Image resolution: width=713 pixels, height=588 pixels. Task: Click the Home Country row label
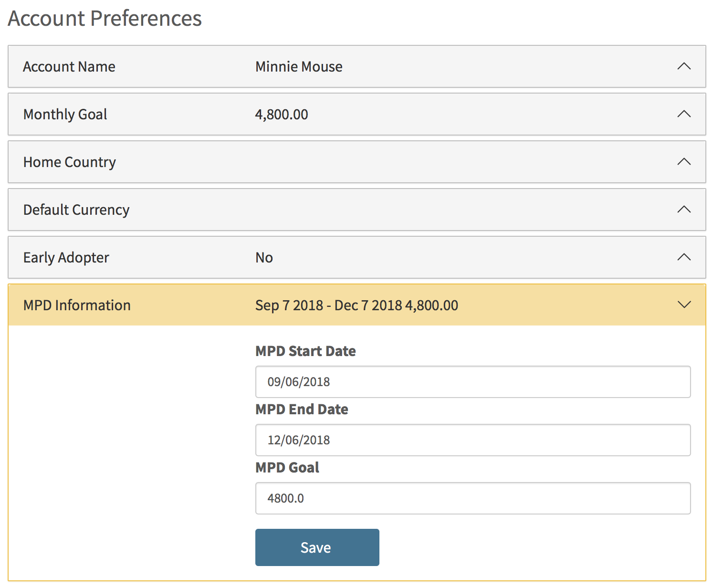(x=70, y=162)
